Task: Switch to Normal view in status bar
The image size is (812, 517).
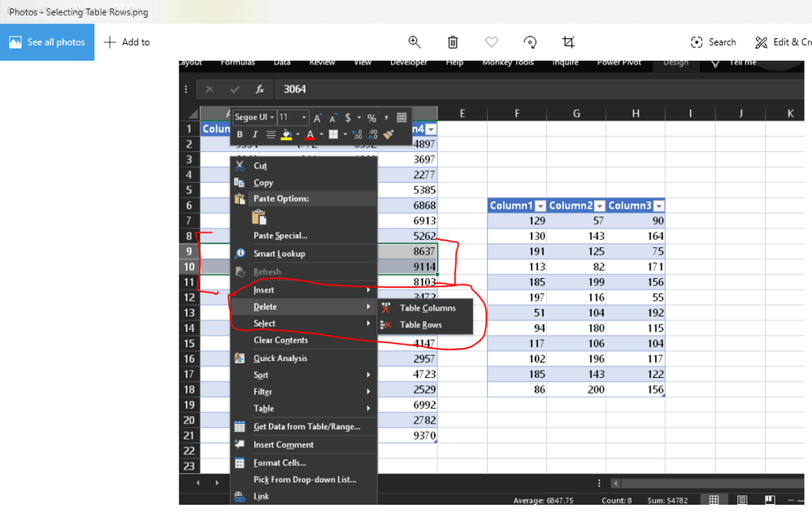Action: click(714, 500)
